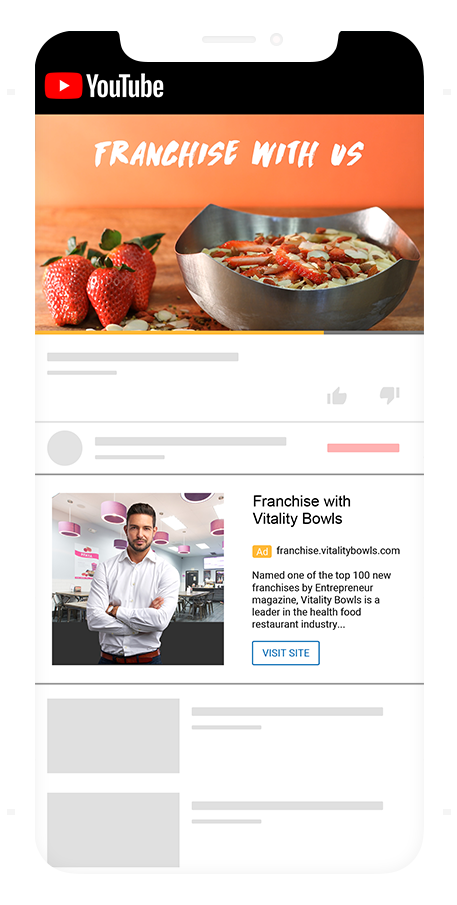Click the channel avatar circle placeholder
Image resolution: width=457 pixels, height=905 pixels.
click(65, 448)
